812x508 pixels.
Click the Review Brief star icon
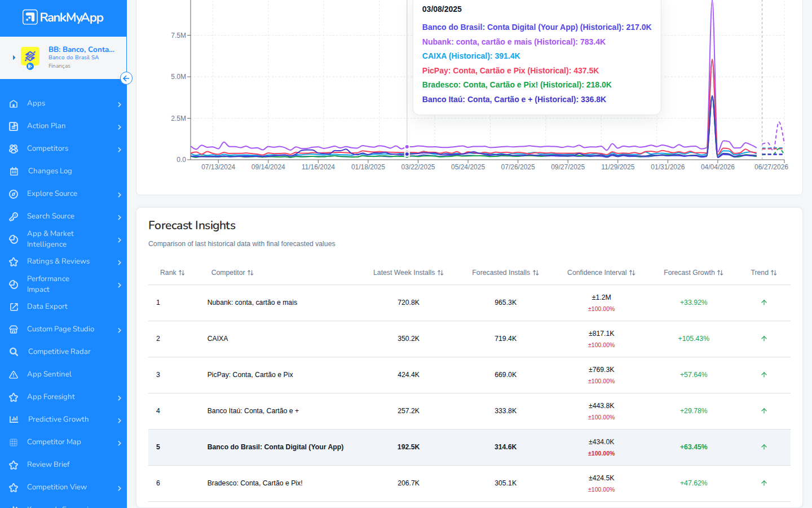(x=14, y=465)
